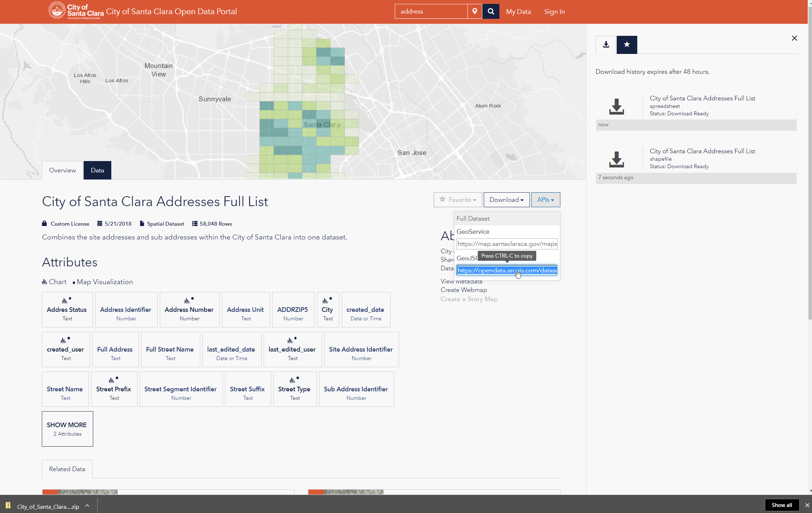The height and width of the screenshot is (513, 812).
Task: Toggle the APIs dropdown
Action: [545, 200]
